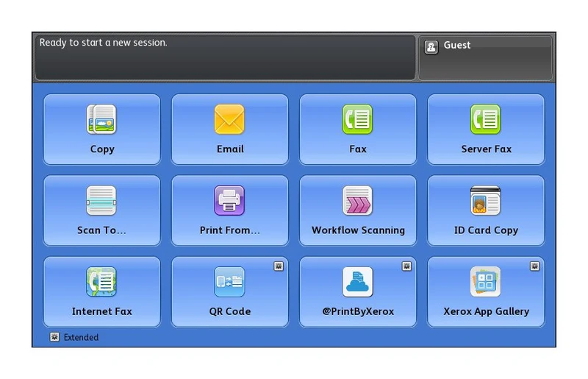Launch the Server Fax icon
The height and width of the screenshot is (379, 588).
coord(485,119)
